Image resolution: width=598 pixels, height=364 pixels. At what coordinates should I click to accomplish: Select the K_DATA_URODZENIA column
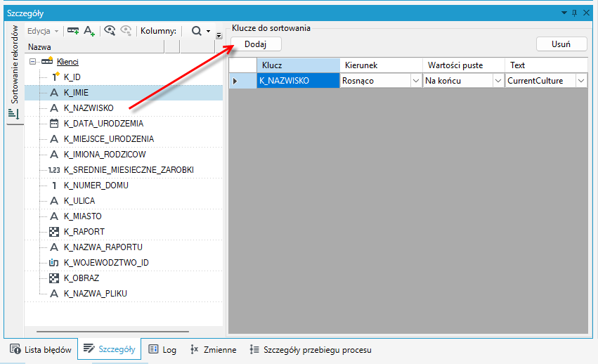coord(103,123)
